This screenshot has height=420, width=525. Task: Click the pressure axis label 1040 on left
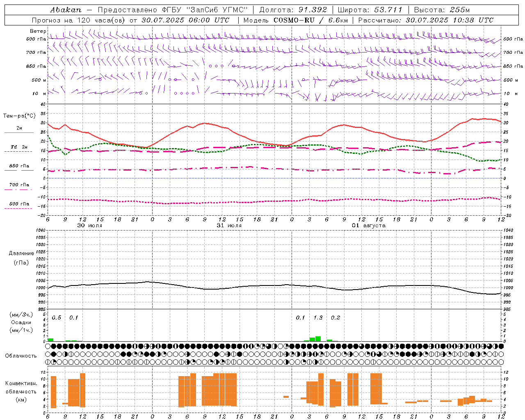[x=40, y=231]
